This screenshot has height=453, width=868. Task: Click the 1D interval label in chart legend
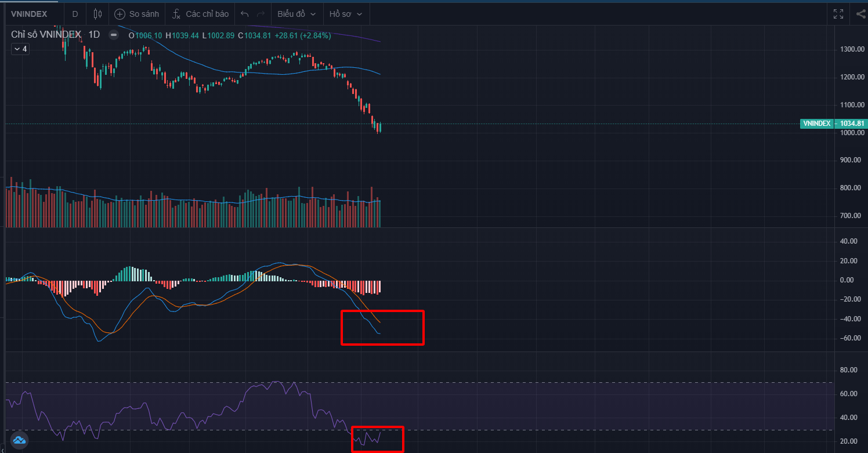point(94,35)
